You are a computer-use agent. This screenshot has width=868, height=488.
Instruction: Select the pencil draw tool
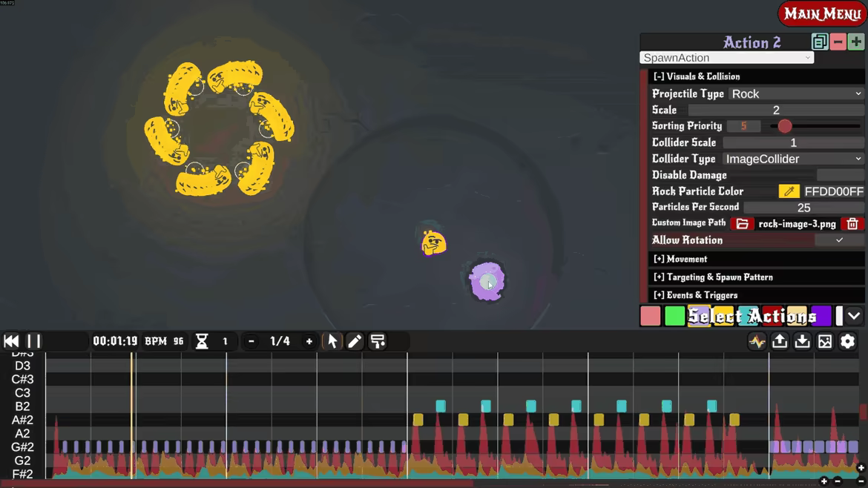(355, 341)
